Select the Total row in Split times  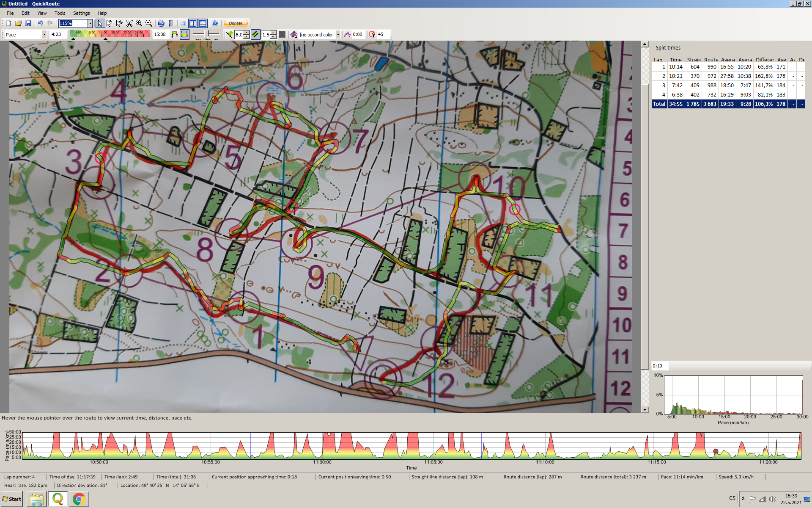pyautogui.click(x=728, y=104)
